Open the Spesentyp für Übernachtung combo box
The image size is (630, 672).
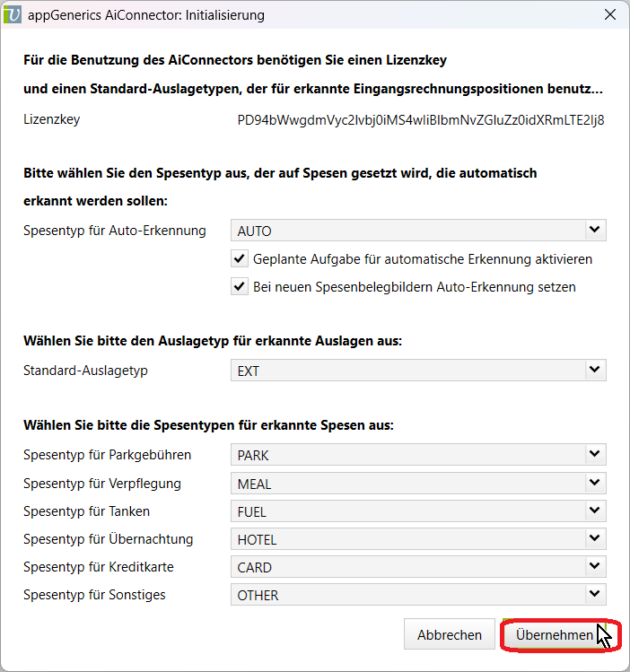pos(418,538)
